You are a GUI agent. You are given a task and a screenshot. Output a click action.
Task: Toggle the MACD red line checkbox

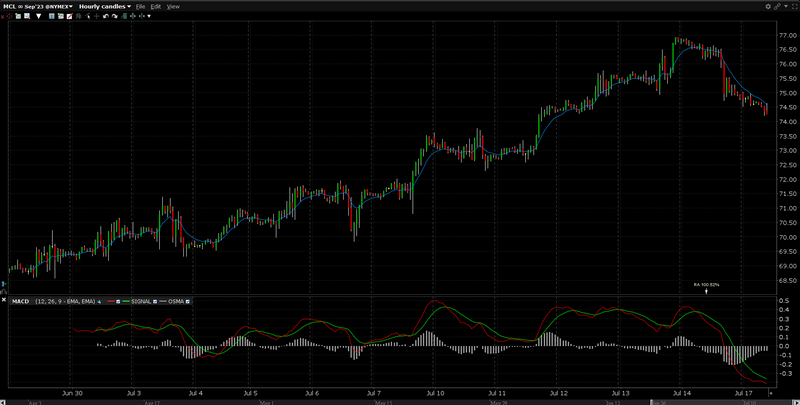[117, 300]
